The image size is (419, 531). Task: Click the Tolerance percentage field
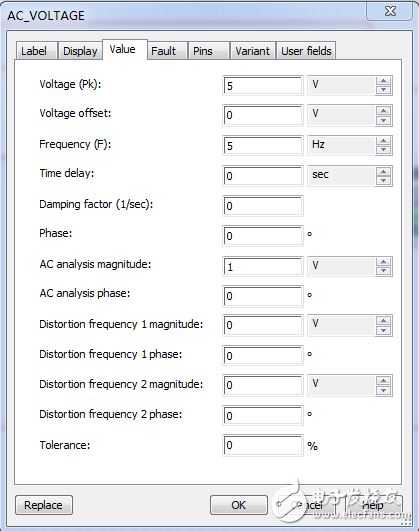[x=263, y=445]
